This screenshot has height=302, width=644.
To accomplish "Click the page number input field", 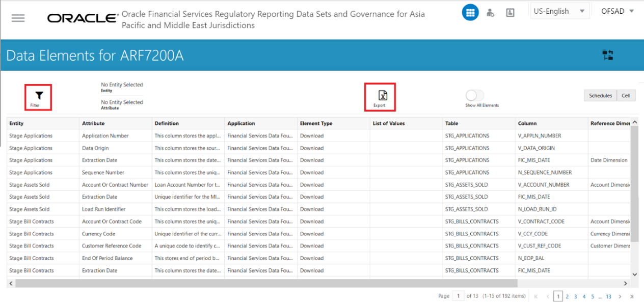I will 459,296.
